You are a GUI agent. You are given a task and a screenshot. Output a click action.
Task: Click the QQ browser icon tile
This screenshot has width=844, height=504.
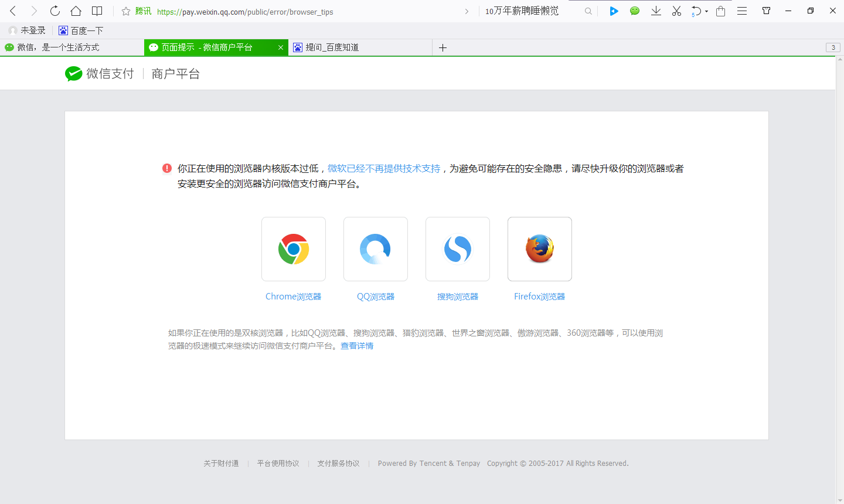[376, 249]
